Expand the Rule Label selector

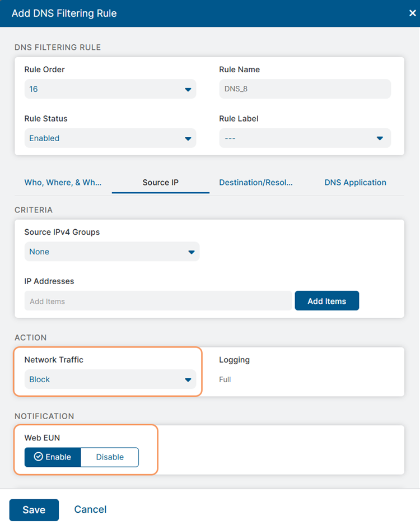coord(305,138)
